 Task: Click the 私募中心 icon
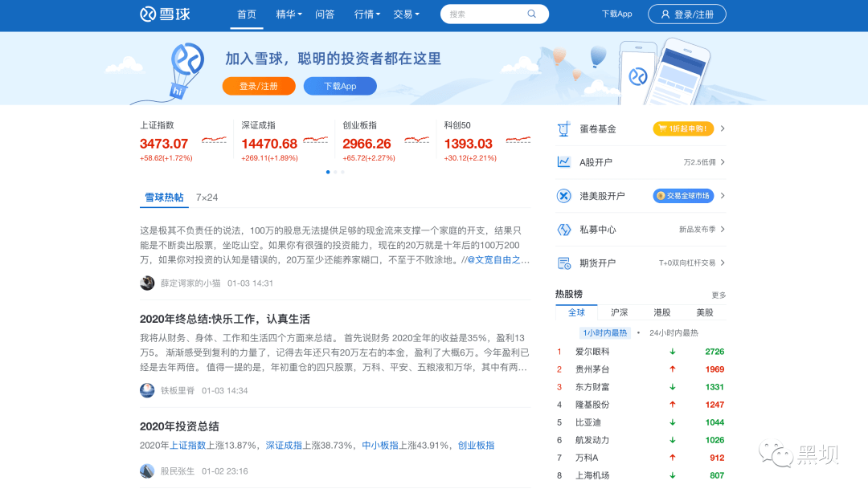pos(563,230)
